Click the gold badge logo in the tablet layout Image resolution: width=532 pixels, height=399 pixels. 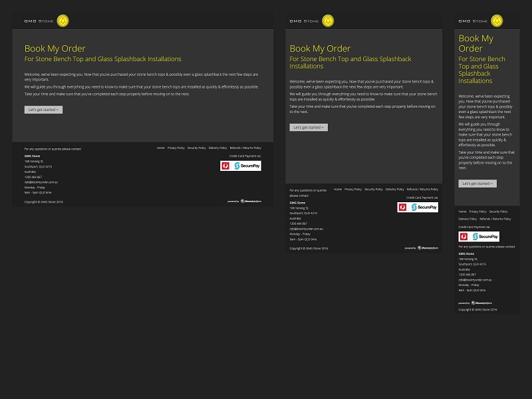[x=329, y=21]
